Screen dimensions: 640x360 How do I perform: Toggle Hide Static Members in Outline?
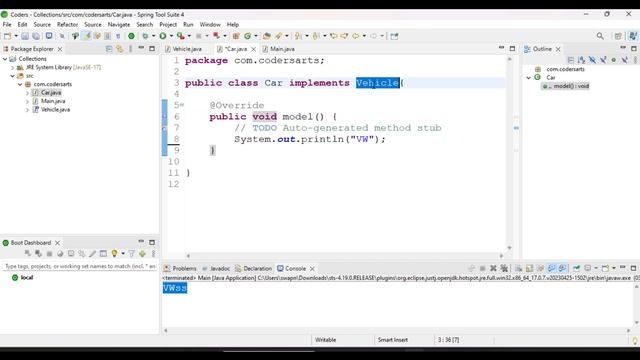pyautogui.click(x=603, y=60)
